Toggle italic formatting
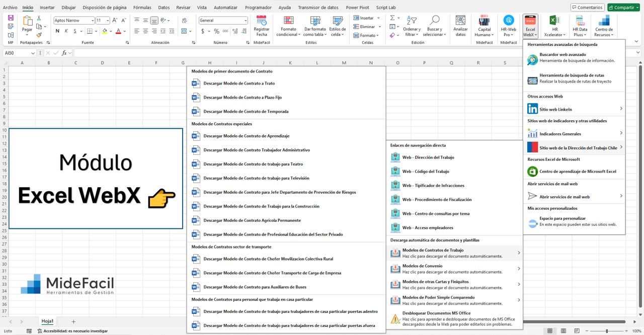The width and height of the screenshot is (644, 335). pyautogui.click(x=65, y=31)
